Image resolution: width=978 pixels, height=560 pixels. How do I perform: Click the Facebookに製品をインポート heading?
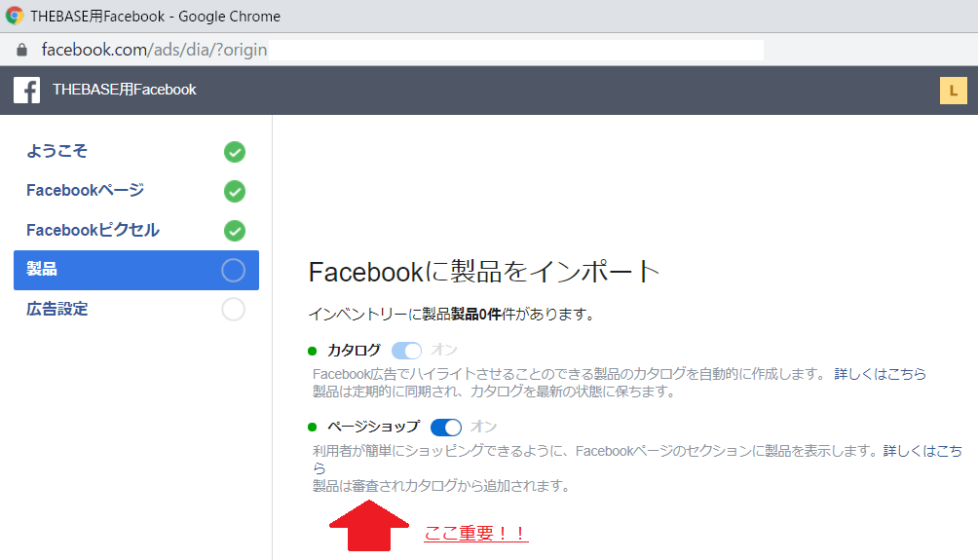484,272
